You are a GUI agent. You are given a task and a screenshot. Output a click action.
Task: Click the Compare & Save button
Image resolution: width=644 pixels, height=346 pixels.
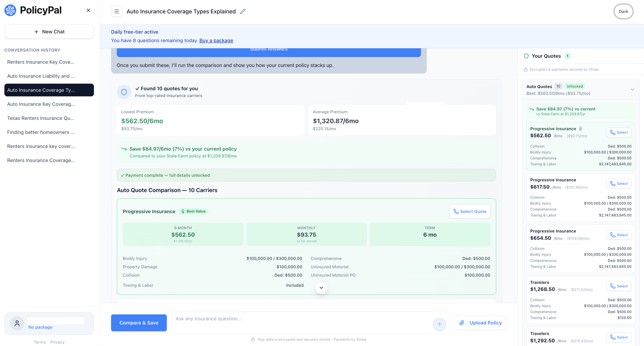(x=139, y=323)
